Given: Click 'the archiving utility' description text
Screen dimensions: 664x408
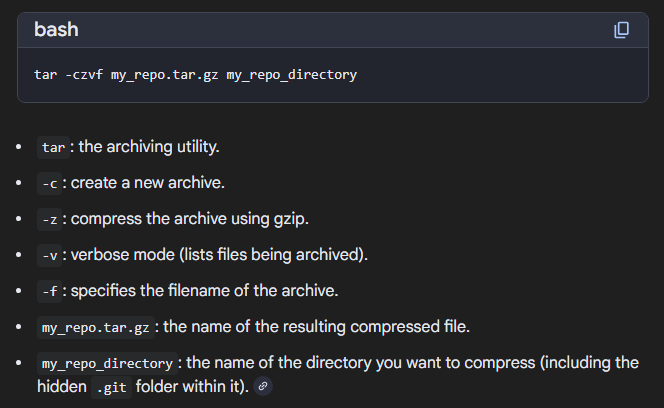Looking at the screenshot, I should (x=148, y=147).
